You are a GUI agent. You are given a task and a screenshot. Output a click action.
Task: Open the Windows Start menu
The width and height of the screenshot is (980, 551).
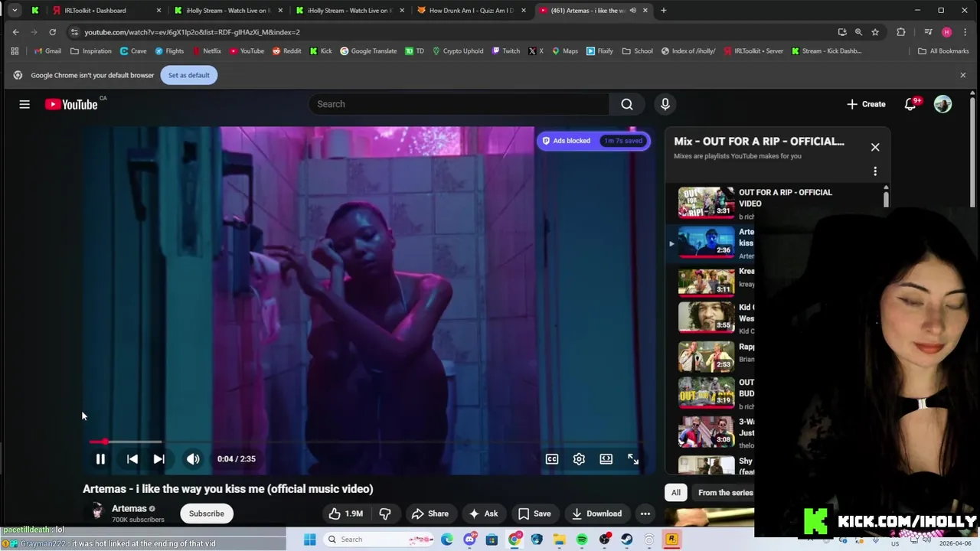pos(310,540)
